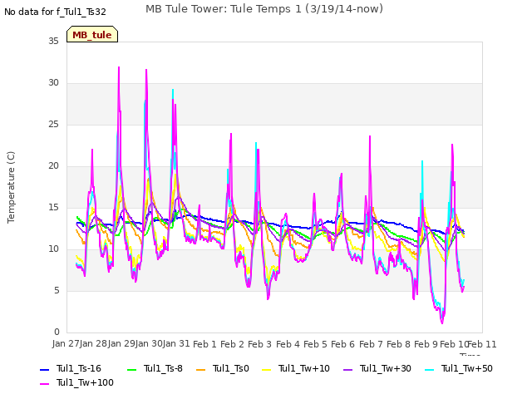
Task: Click the MB_tule label box
Action: [x=92, y=34]
